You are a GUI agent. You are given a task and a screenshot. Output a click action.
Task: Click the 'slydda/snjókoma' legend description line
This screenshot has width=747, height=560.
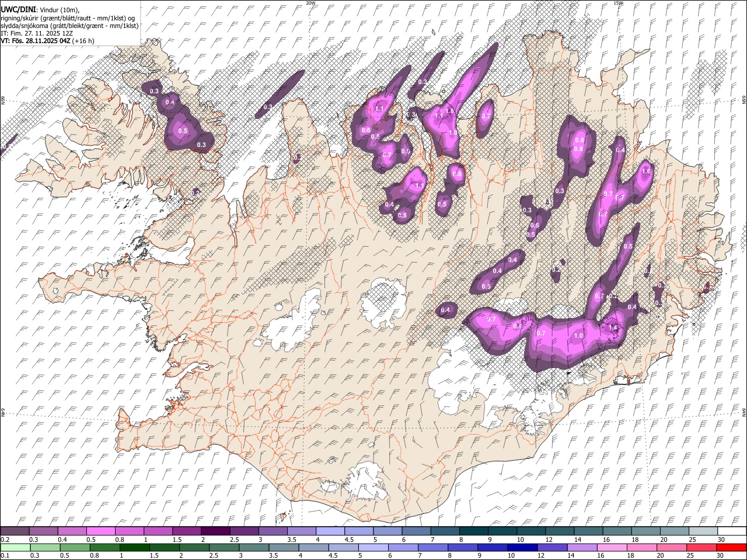tap(70, 26)
